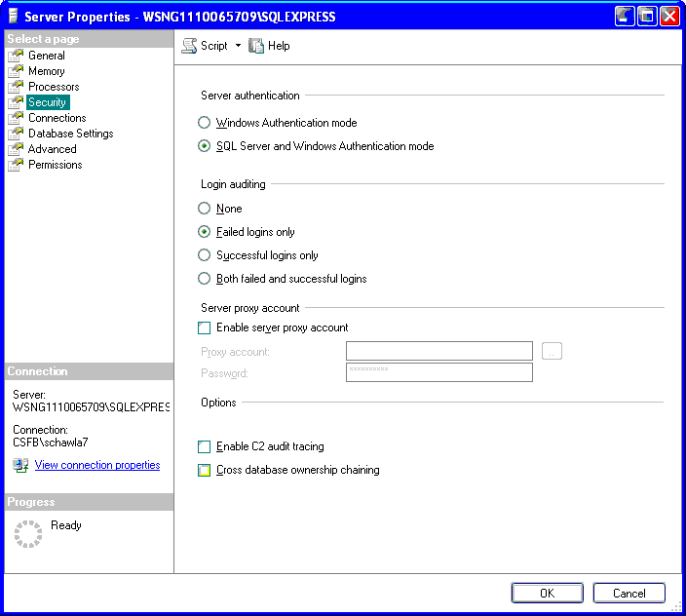Viewport: 686px width, 616px height.
Task: Enable C2 audit tracing checkbox
Action: pyautogui.click(x=204, y=446)
